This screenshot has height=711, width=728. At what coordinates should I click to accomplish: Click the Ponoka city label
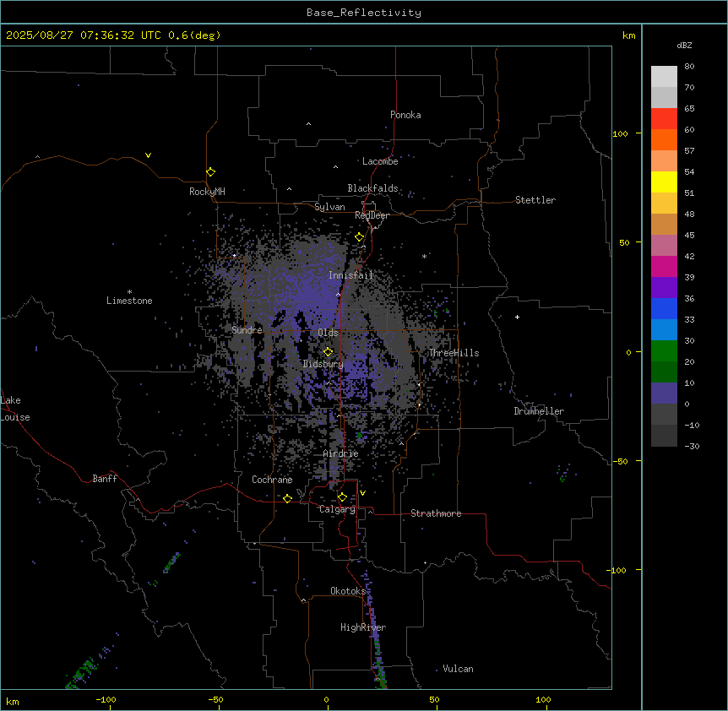pyautogui.click(x=405, y=115)
